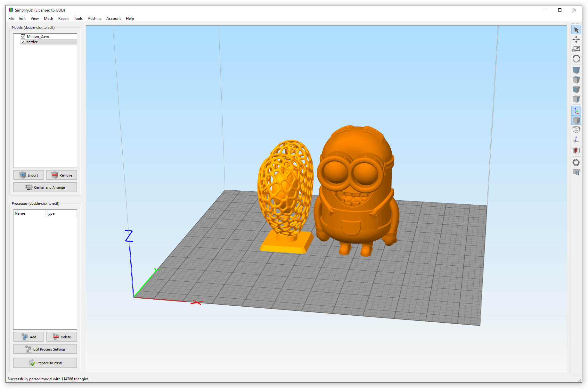This screenshot has width=588, height=389.
Task: Click the customize supports icon
Action: point(576,172)
